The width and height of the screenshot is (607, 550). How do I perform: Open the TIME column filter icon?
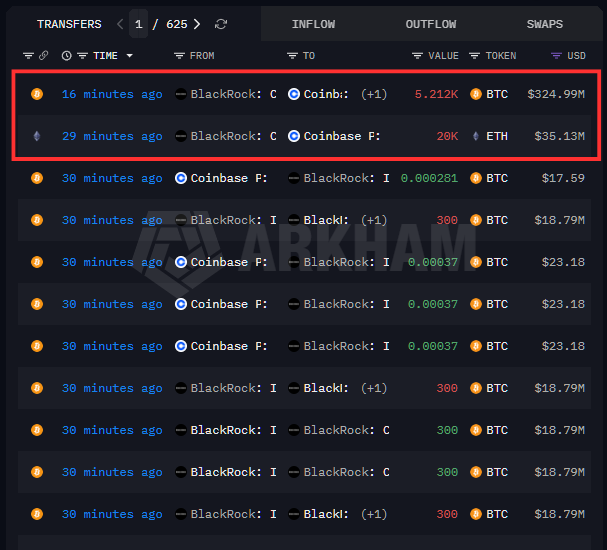[x=82, y=56]
